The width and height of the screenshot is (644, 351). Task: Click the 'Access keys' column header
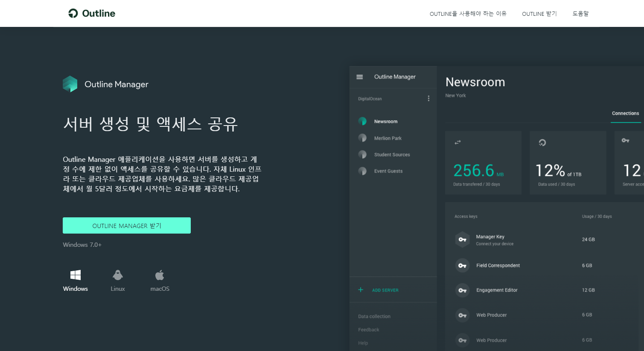(466, 216)
